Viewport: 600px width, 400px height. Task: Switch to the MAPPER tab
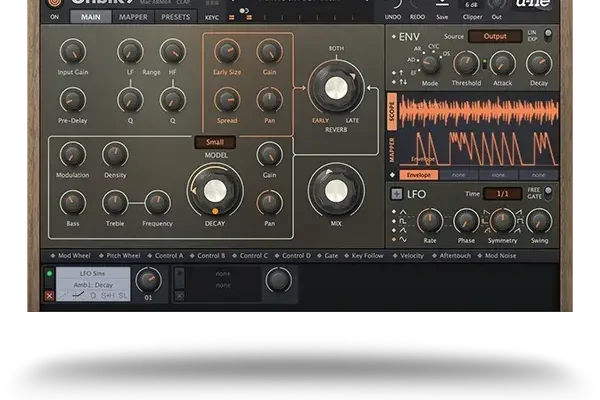(132, 17)
